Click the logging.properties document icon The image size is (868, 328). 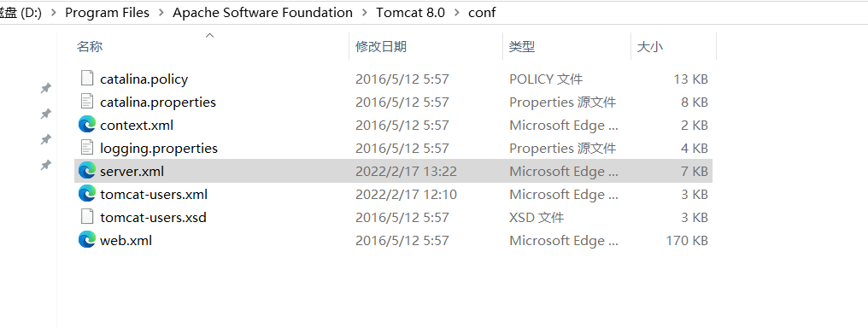(x=87, y=148)
